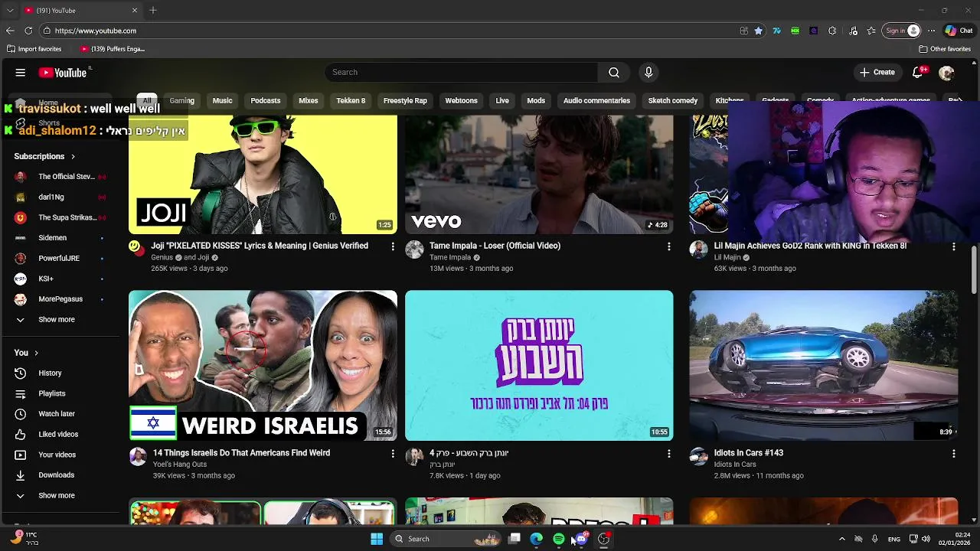The height and width of the screenshot is (551, 980).
Task: Toggle the taskbar microphone tray icon
Action: pos(874,539)
